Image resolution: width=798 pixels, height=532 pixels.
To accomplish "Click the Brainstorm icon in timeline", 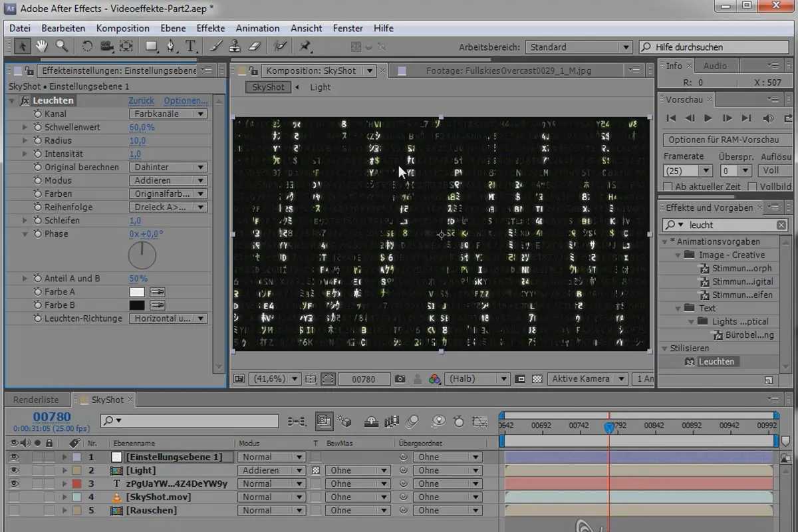I will (438, 421).
